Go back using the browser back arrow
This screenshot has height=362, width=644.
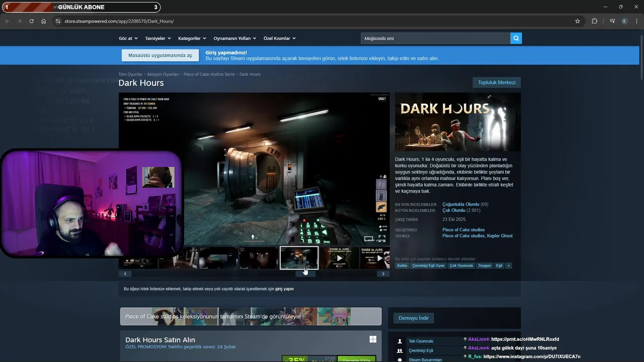(x=7, y=21)
